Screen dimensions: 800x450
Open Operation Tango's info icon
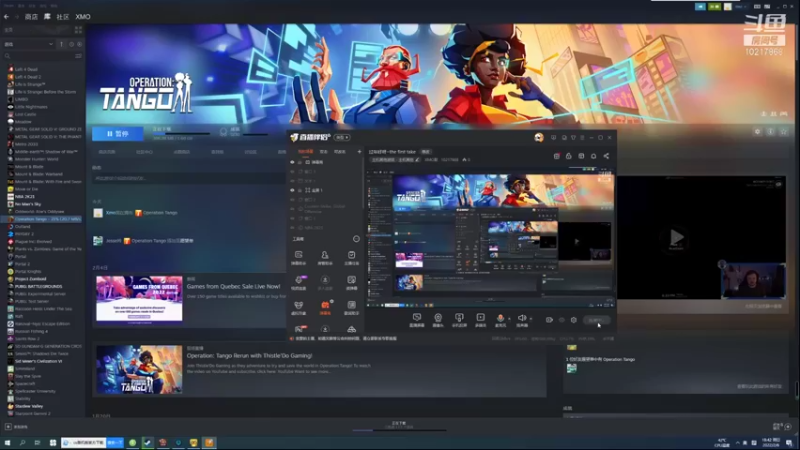770,132
